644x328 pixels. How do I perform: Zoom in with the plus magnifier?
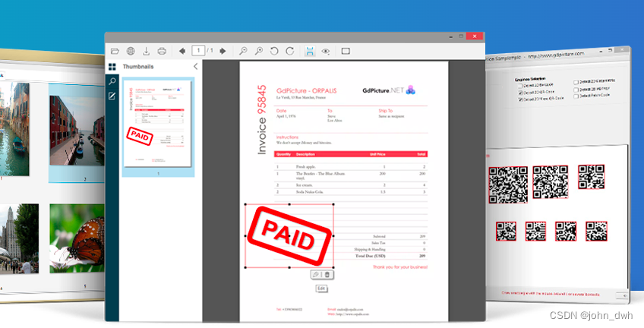[259, 51]
